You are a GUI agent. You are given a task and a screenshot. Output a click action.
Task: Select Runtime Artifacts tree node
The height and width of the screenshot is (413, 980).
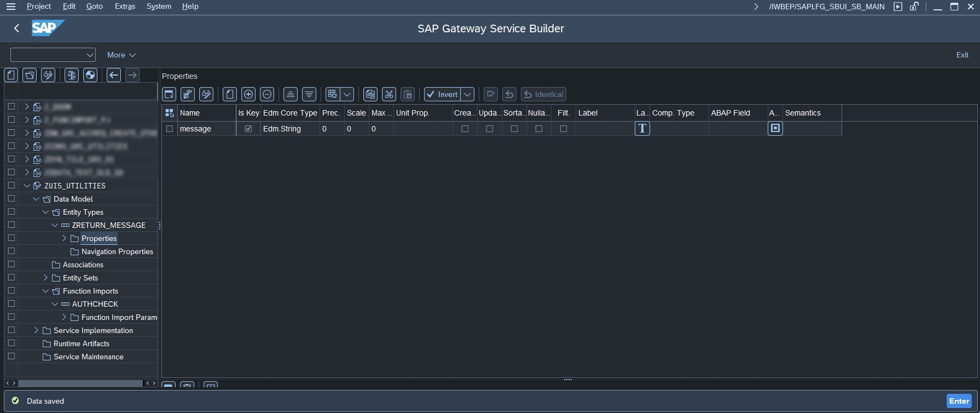pos(82,343)
